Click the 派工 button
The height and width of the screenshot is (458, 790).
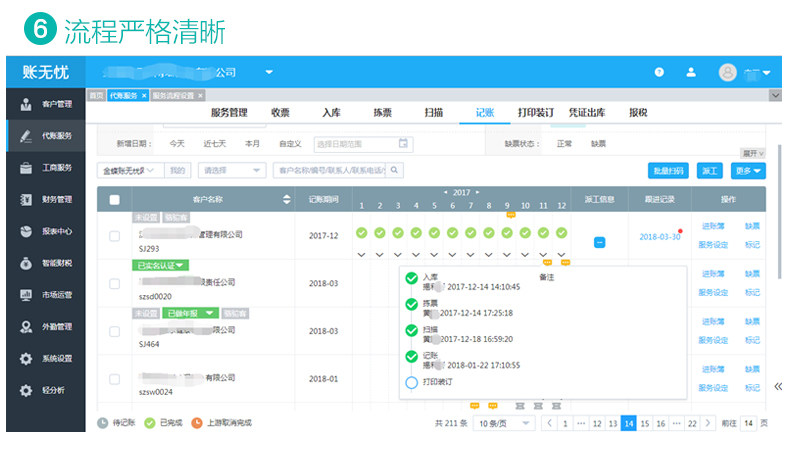click(x=709, y=171)
